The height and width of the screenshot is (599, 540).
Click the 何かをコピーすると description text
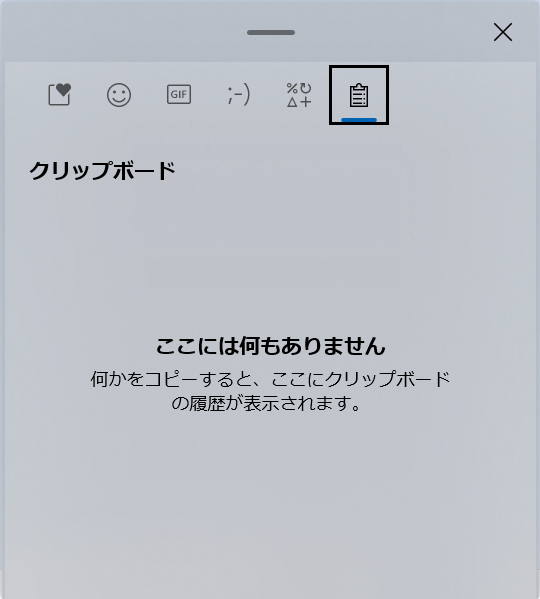click(x=270, y=391)
